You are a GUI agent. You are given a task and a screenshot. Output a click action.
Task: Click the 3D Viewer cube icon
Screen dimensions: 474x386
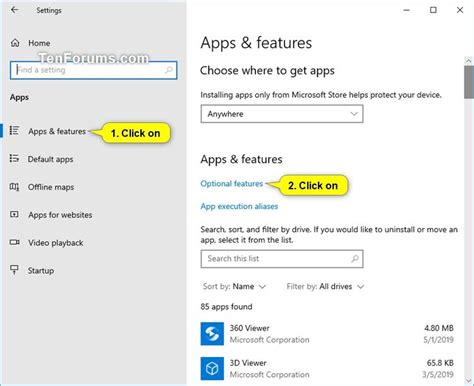[212, 369]
